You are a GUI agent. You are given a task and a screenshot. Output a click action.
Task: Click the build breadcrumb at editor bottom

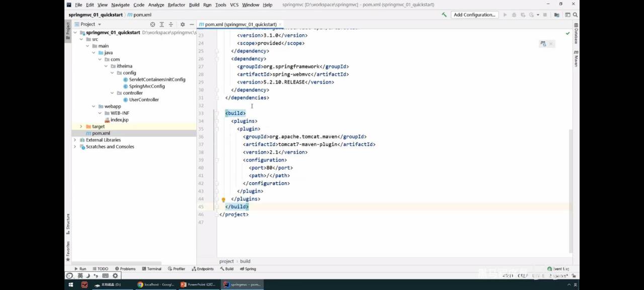[245, 261]
